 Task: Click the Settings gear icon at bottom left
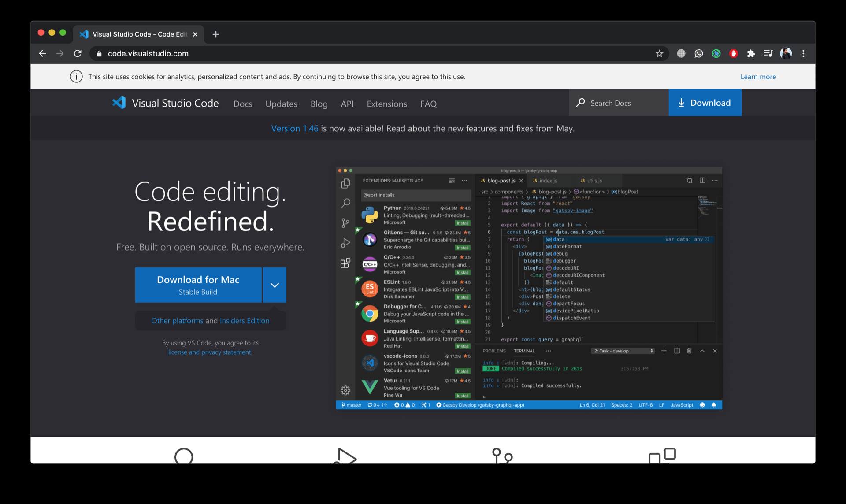(x=346, y=390)
